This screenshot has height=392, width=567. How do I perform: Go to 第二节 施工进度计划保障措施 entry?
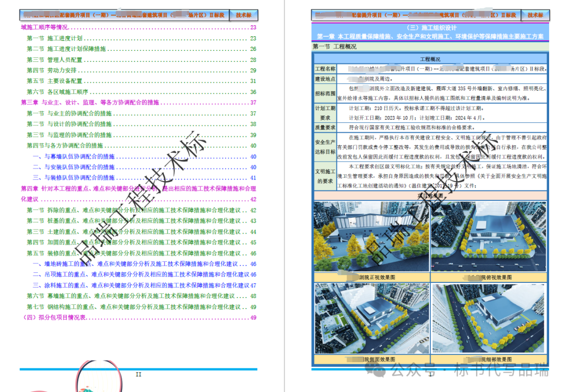(66, 49)
